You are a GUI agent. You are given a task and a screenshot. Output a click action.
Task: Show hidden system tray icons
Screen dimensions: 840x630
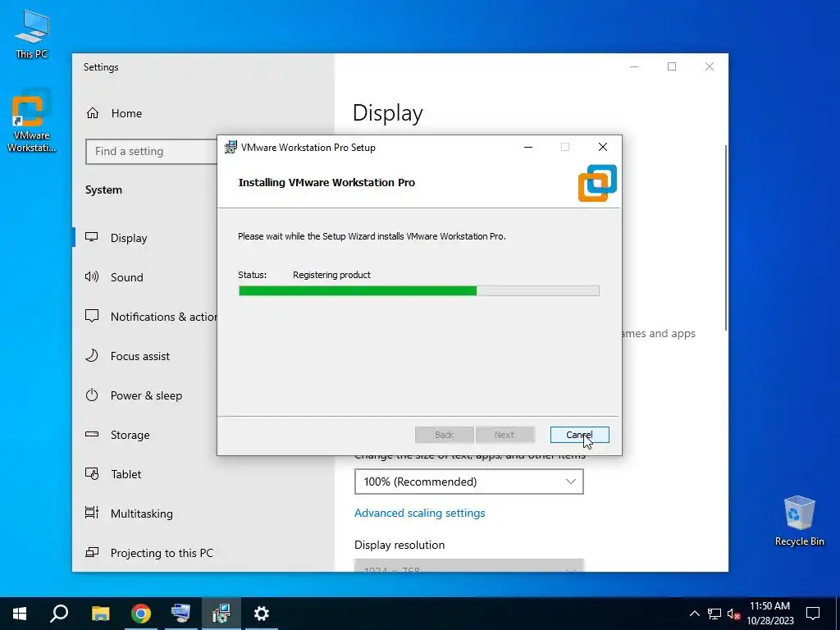click(x=694, y=614)
